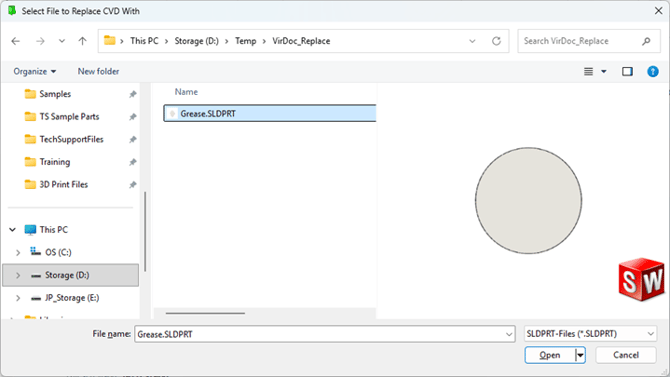The height and width of the screenshot is (377, 670).
Task: Open Training quick access folder
Action: tap(55, 162)
